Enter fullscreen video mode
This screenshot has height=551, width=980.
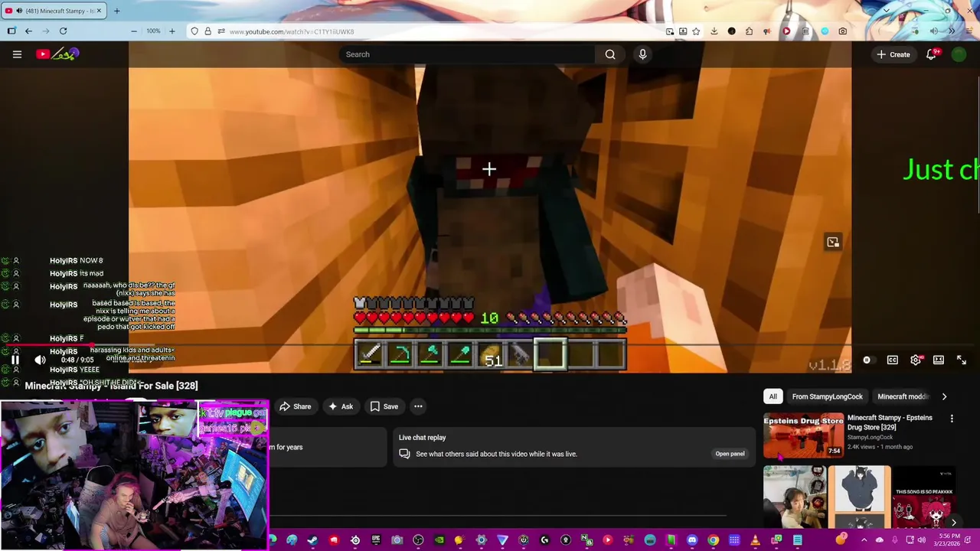tap(962, 360)
